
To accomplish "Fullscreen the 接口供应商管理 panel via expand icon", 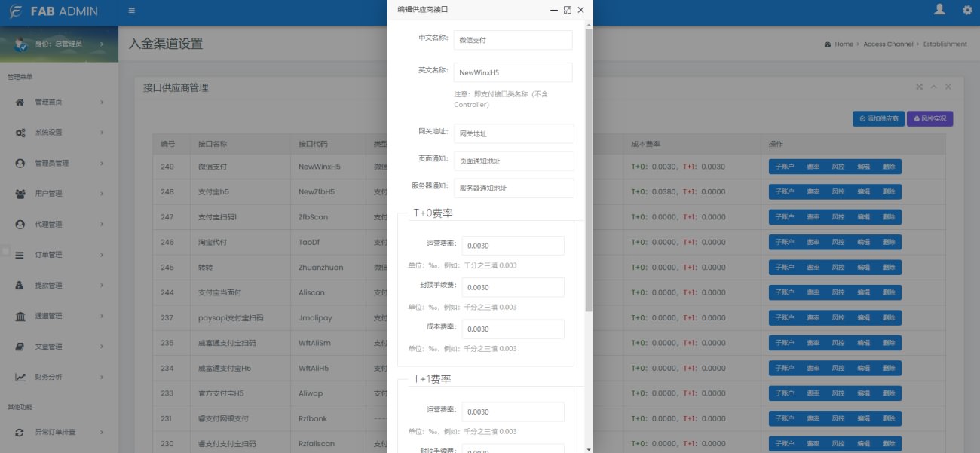I will [919, 87].
